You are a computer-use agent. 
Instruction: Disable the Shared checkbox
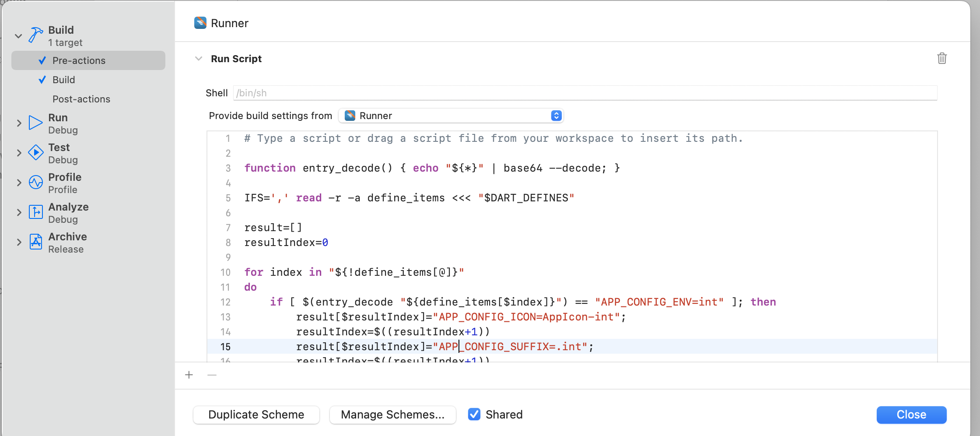pyautogui.click(x=474, y=414)
